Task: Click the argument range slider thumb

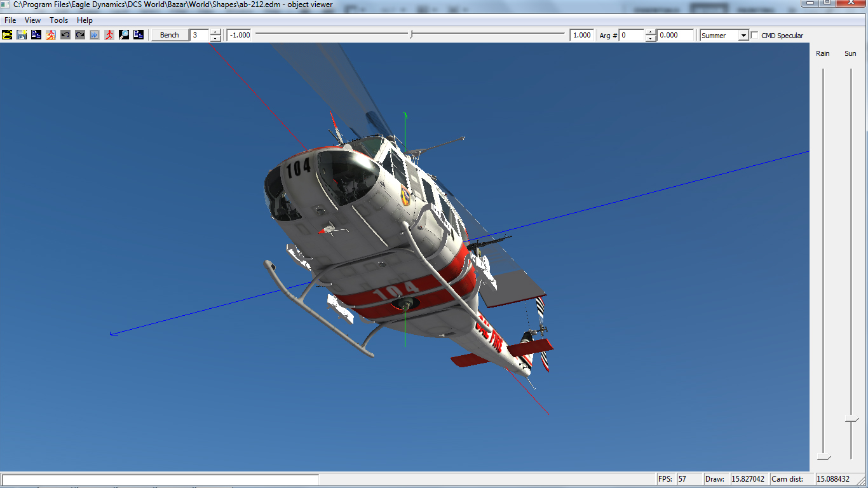Action: [411, 35]
